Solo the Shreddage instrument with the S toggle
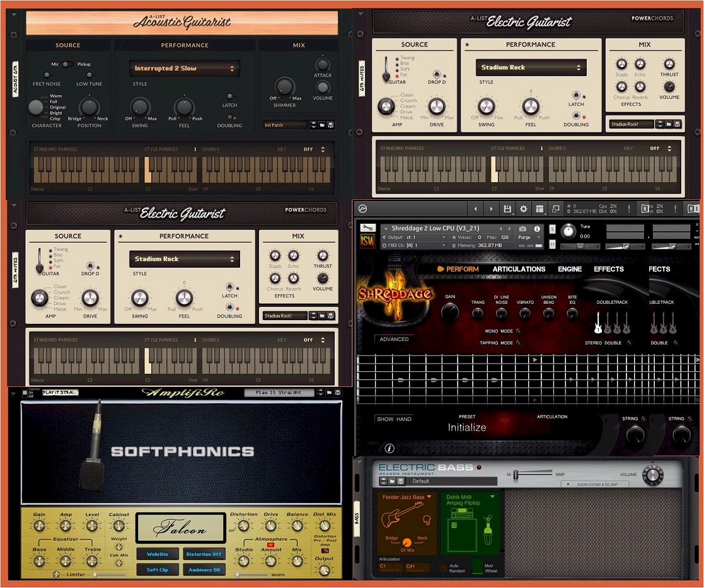Screen dimensions: 704x588 tap(552, 229)
